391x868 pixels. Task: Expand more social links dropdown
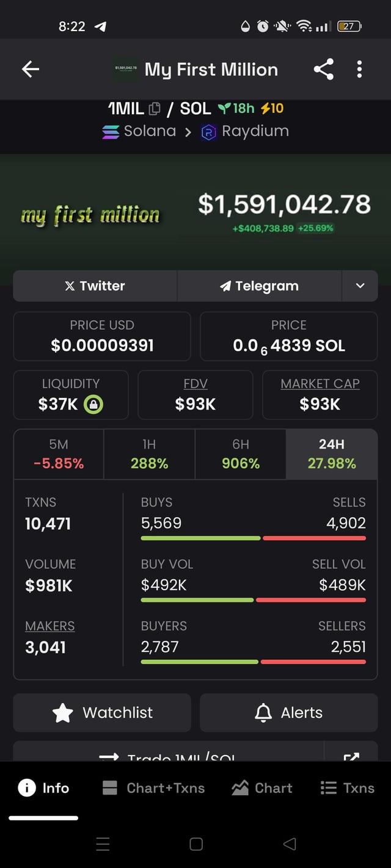[x=360, y=286]
